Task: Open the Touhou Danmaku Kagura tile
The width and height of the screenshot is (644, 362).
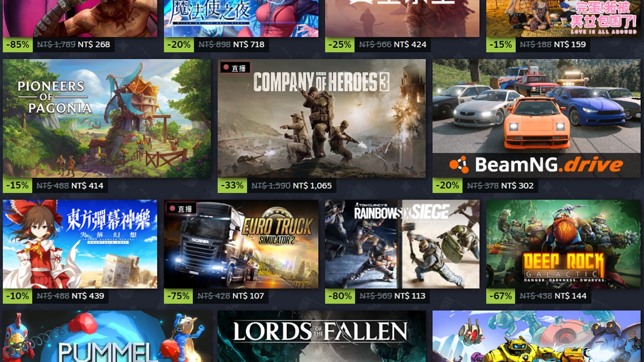Action: point(80,244)
